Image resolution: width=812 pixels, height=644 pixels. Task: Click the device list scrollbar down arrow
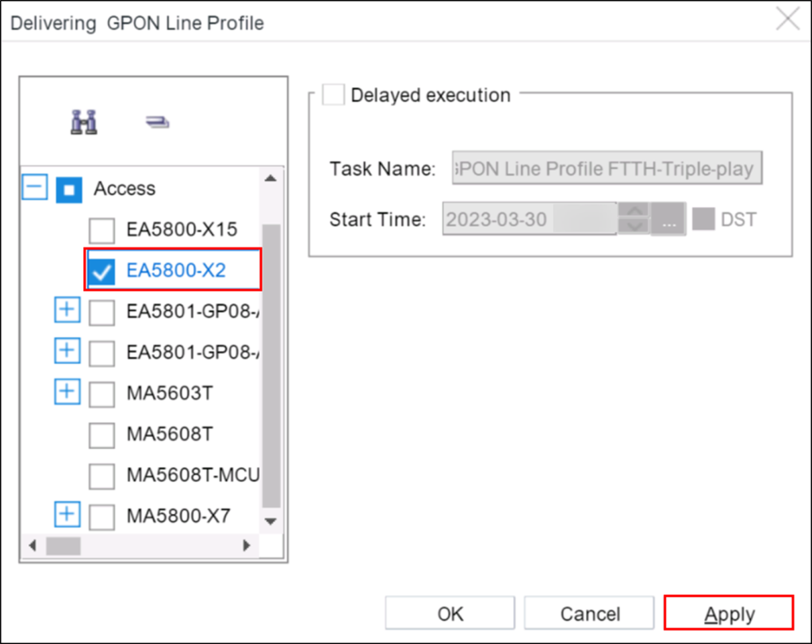(270, 521)
